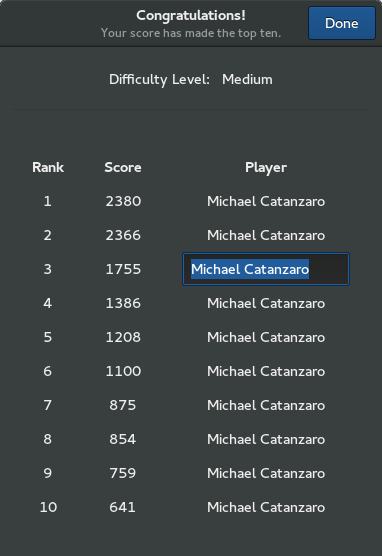
Task: Select the lowest score 641
Action: pyautogui.click(x=123, y=507)
